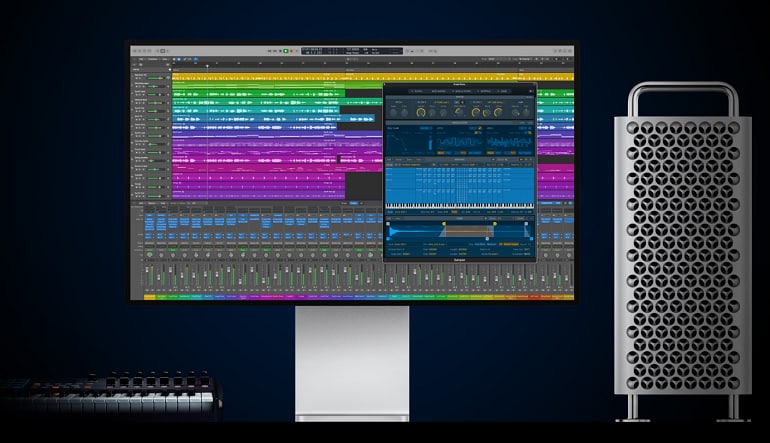Select the first tab in the Sampler navigation bar
The width and height of the screenshot is (770, 443).
pyautogui.click(x=418, y=91)
